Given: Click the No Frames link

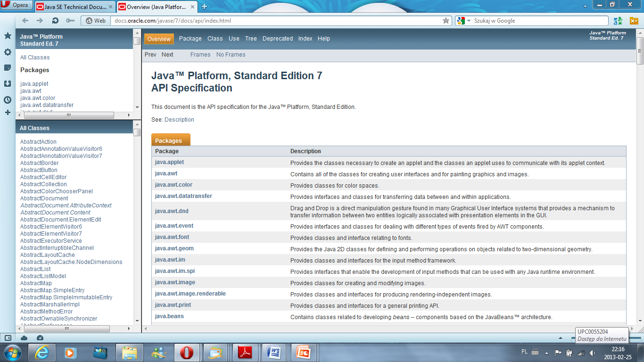Looking at the screenshot, I should (231, 55).
